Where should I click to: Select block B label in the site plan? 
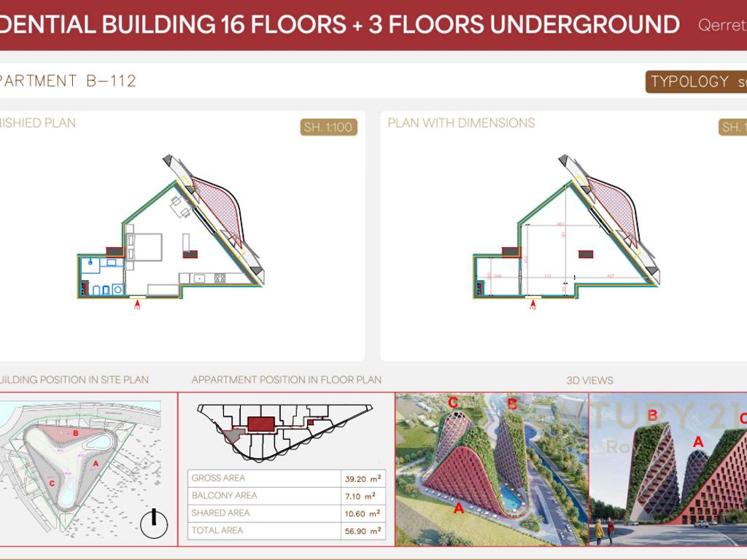75,432
